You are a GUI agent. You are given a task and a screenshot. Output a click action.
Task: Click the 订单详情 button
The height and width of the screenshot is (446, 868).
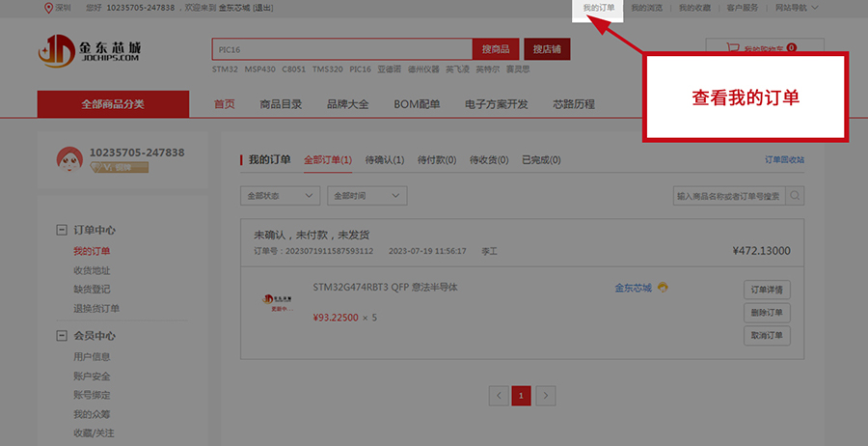(767, 290)
